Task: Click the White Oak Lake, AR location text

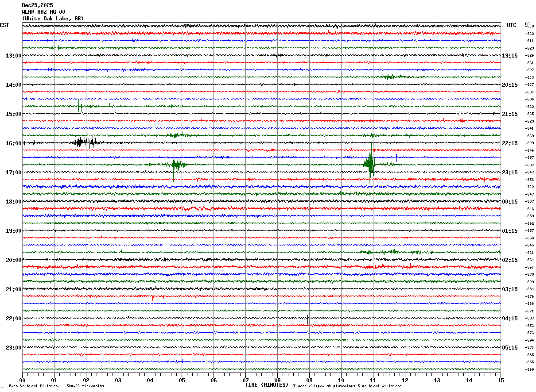Action: [53, 19]
